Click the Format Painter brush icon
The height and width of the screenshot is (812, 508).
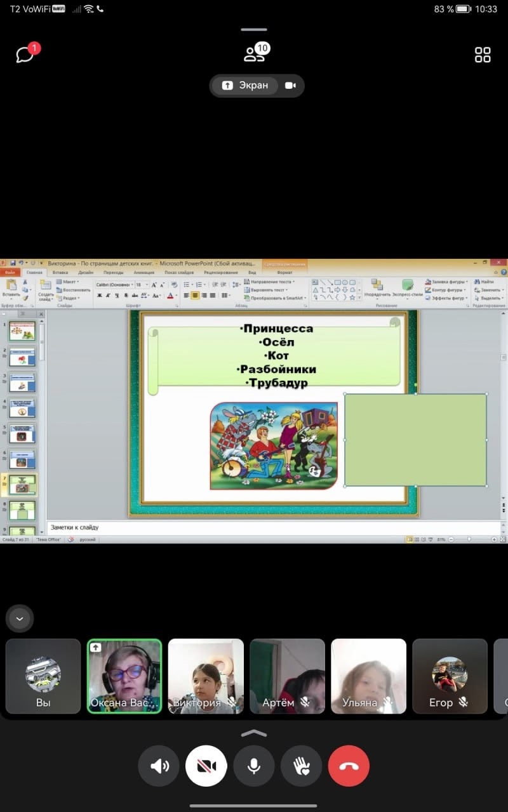click(x=25, y=298)
